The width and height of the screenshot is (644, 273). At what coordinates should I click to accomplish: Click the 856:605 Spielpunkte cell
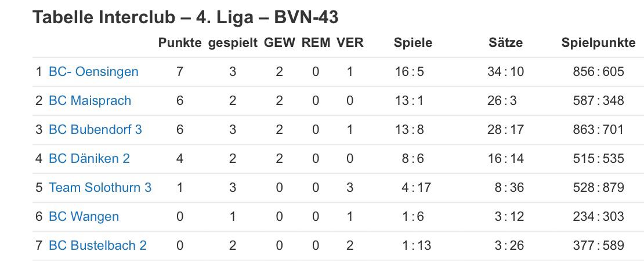598,72
